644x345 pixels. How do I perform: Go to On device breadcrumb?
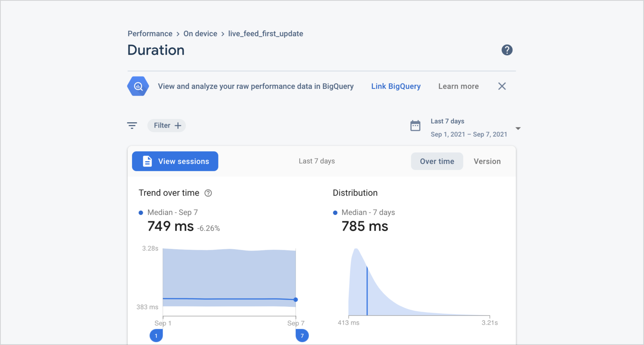coord(200,34)
